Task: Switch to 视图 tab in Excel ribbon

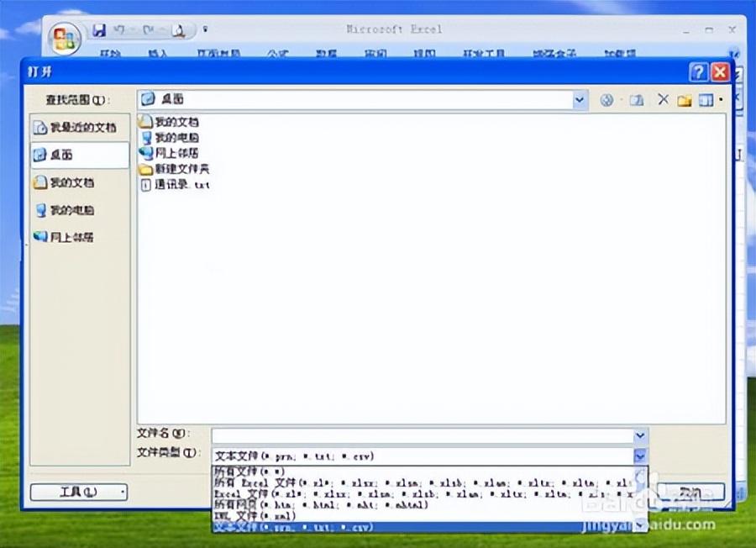Action: (424, 54)
